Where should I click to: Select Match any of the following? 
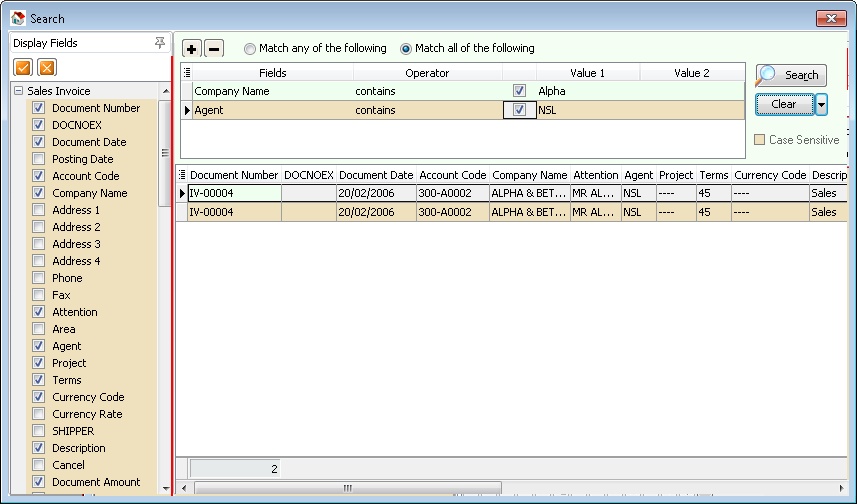[250, 48]
